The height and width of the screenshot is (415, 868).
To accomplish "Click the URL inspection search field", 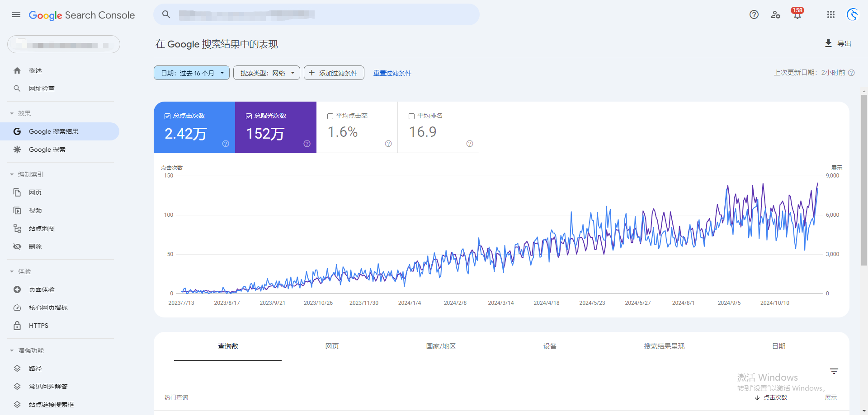I will tap(316, 14).
